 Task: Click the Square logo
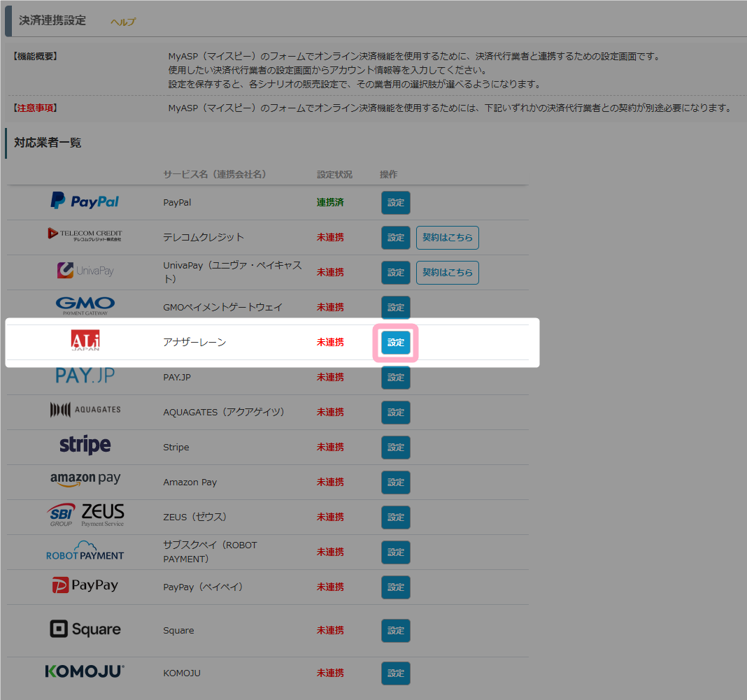85,629
